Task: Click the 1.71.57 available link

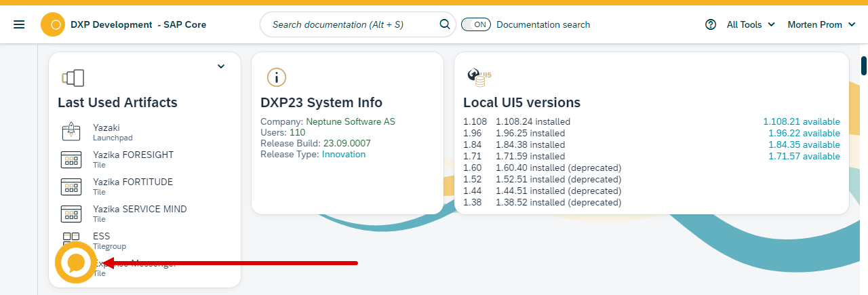Action: pyautogui.click(x=804, y=156)
